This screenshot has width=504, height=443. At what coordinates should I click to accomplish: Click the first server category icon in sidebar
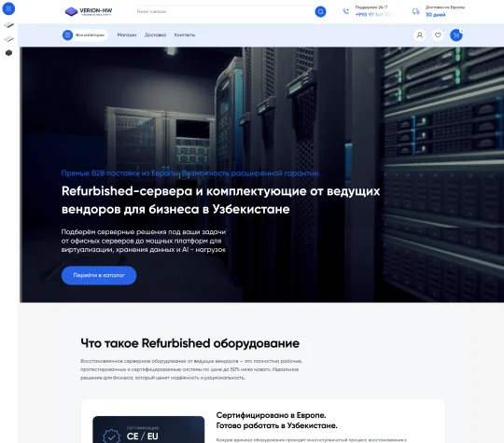8,25
